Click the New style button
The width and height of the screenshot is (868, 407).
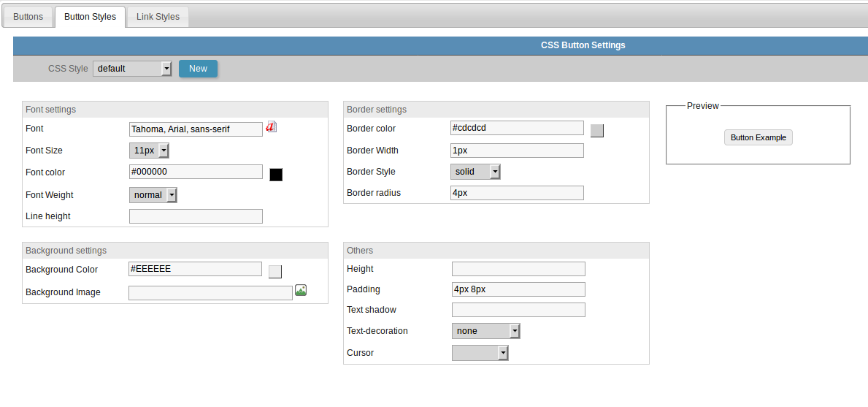click(x=198, y=69)
